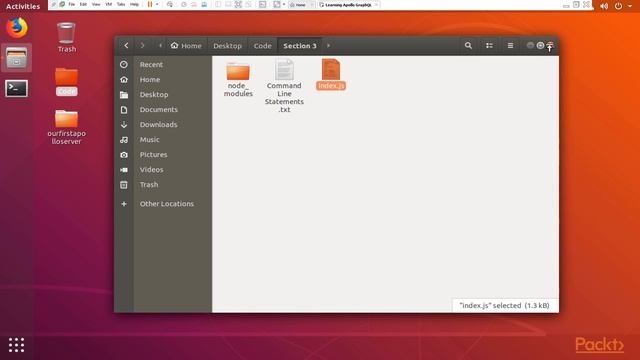Open VMware Edit menu

(83, 4)
